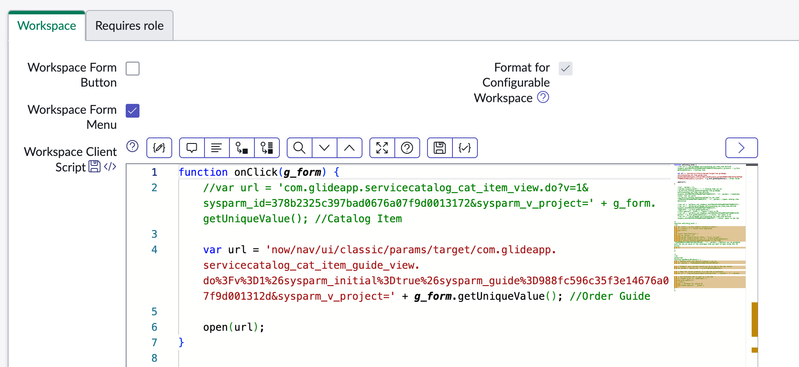
Task: Click the script tracer list icon
Action: click(x=267, y=148)
